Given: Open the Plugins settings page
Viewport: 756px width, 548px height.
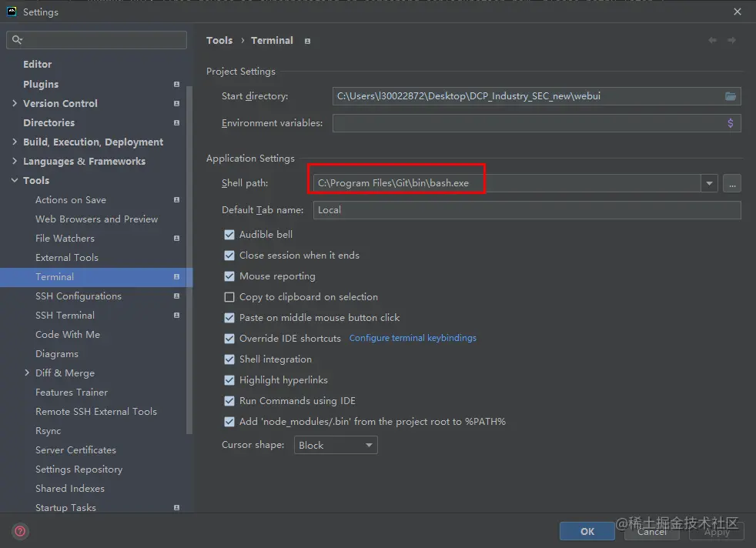Looking at the screenshot, I should 41,85.
